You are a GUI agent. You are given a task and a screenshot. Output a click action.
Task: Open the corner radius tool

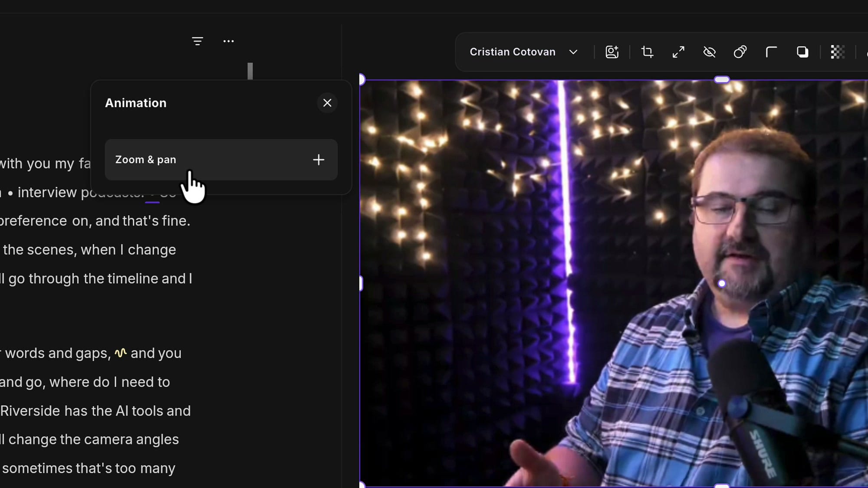click(x=771, y=52)
